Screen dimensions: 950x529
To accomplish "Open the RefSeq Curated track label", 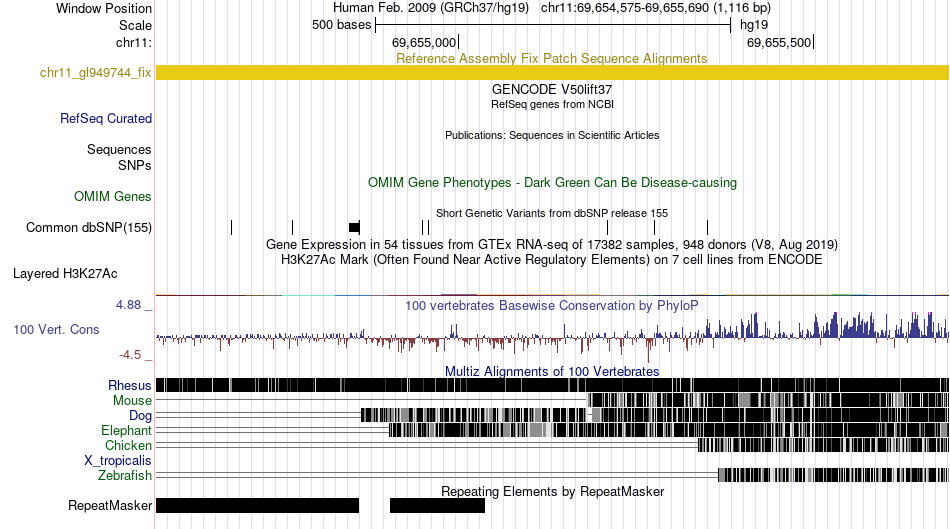I will click(105, 118).
